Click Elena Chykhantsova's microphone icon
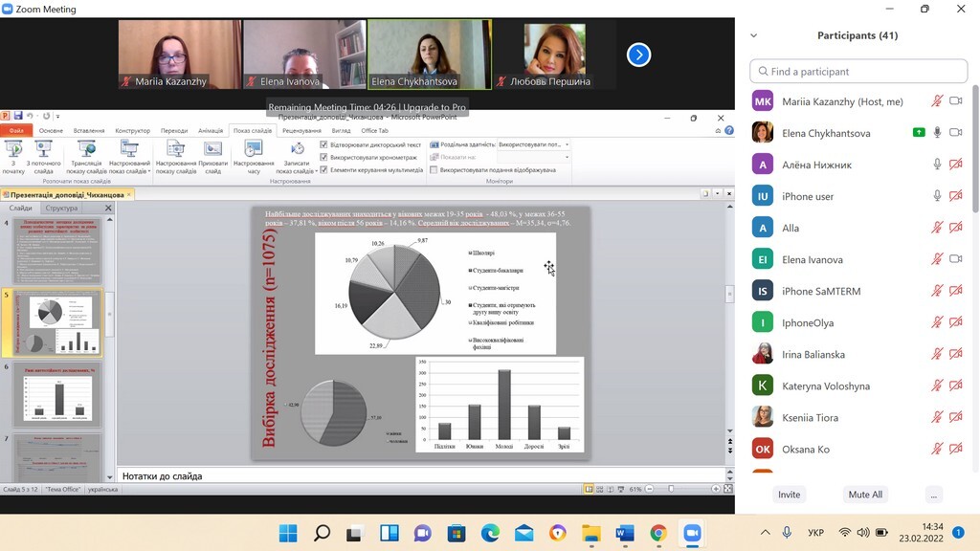Viewport: 980px width, 551px height. (x=938, y=133)
